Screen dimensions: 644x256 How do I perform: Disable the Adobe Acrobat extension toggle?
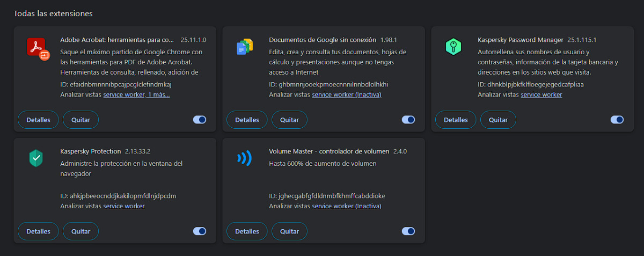[200, 120]
